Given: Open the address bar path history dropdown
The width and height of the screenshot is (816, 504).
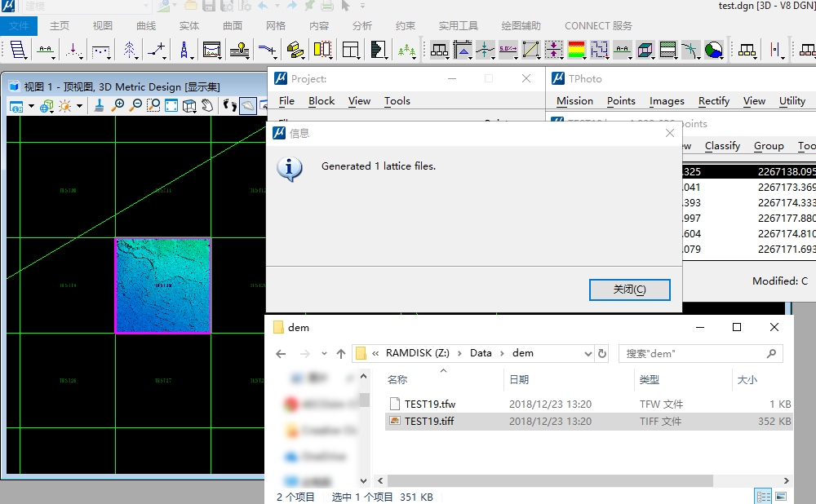Looking at the screenshot, I should [588, 354].
